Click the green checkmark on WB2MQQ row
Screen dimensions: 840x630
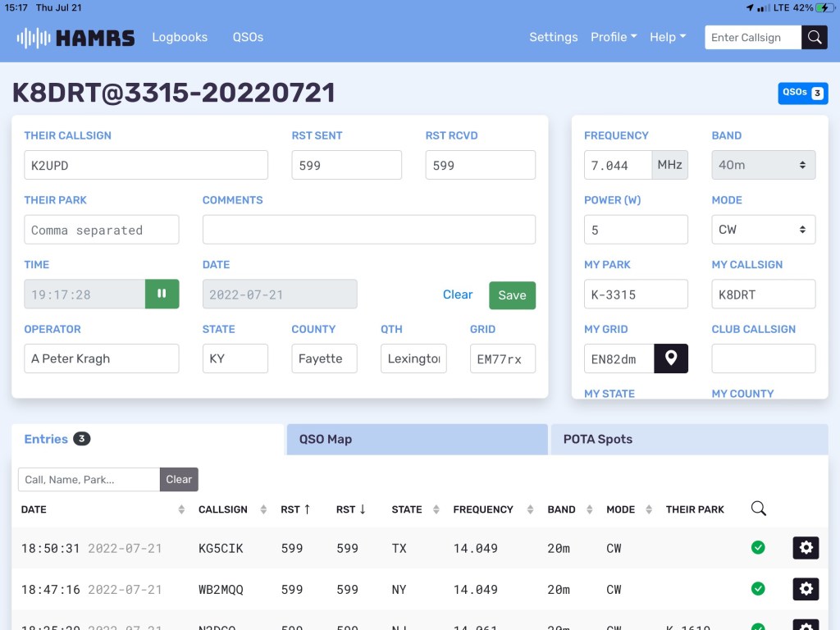point(758,589)
